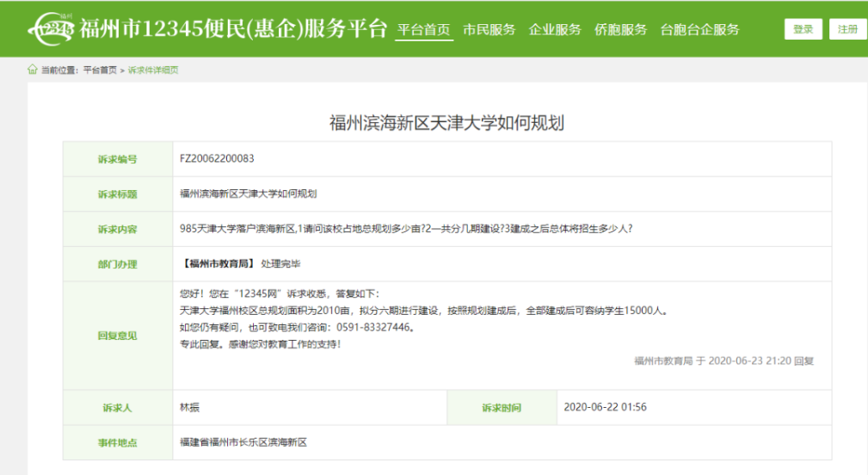Click the location 福建省福州市长乐区滨海新区
Image resolution: width=868 pixels, height=475 pixels.
[x=243, y=442]
